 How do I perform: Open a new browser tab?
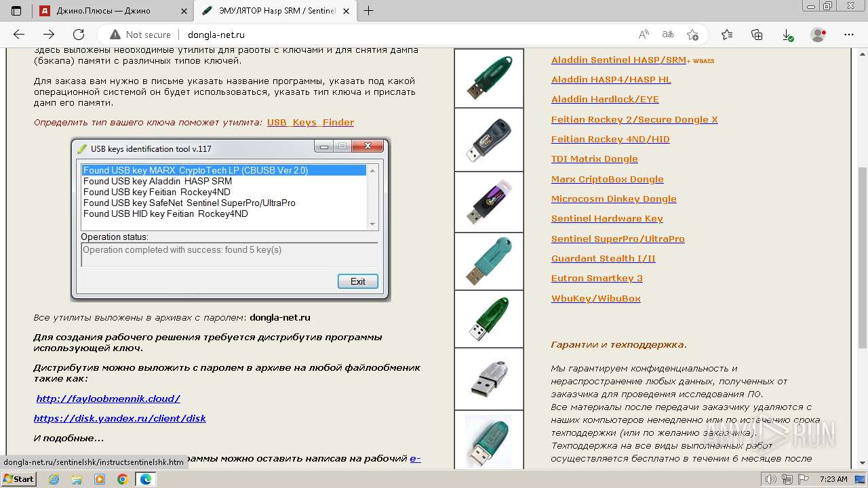pyautogui.click(x=369, y=10)
